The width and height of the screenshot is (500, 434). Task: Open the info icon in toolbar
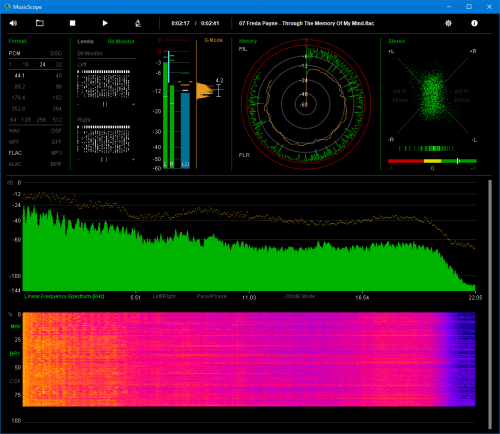point(474,23)
